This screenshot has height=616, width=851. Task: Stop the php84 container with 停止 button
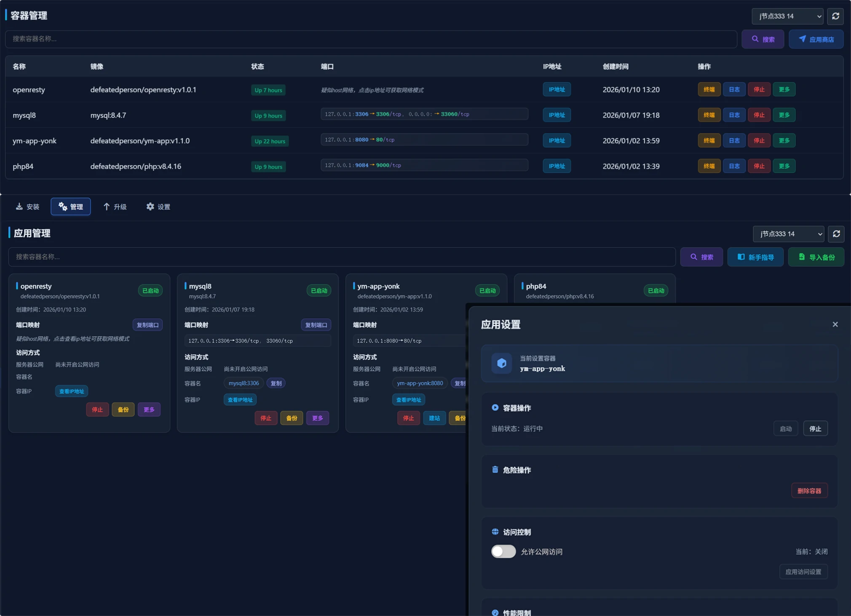click(760, 166)
